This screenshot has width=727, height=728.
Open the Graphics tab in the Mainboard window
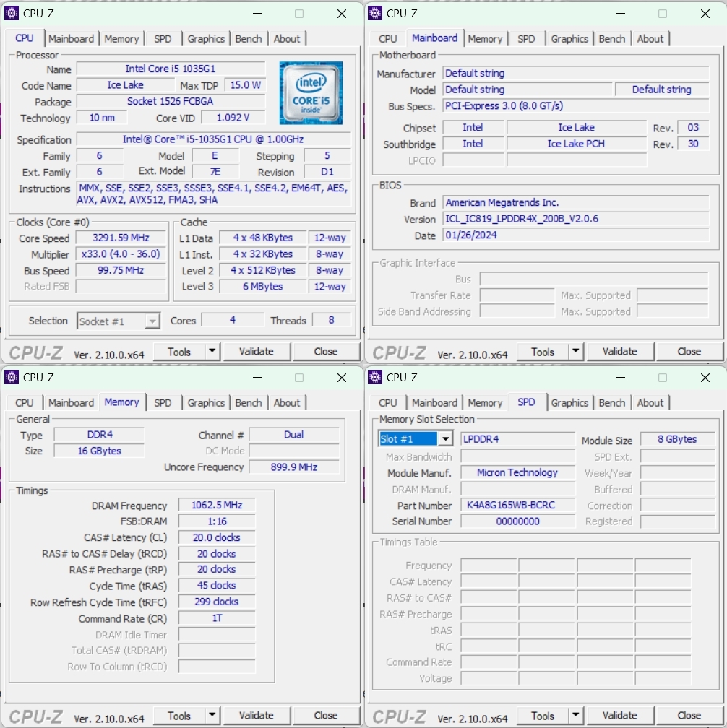coord(569,39)
